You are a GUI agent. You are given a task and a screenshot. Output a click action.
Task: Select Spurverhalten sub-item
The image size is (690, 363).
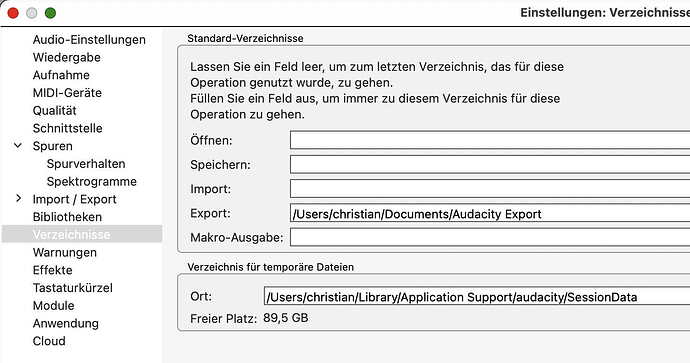86,164
